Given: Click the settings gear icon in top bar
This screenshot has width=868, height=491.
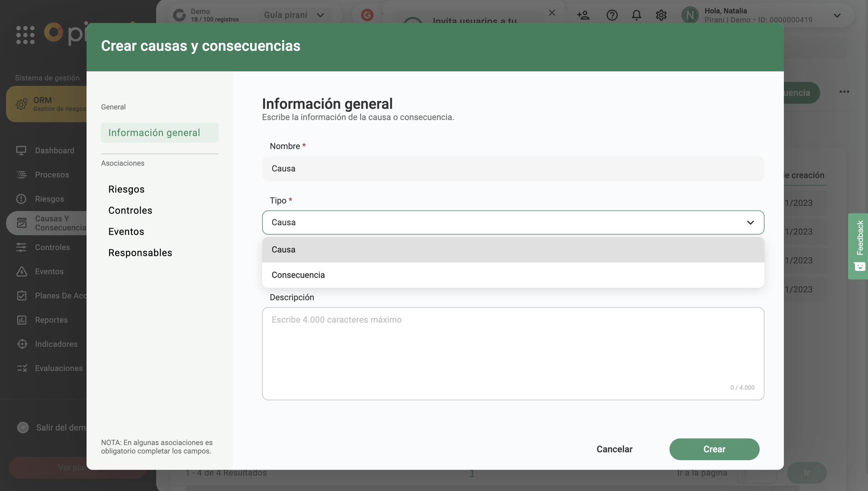Looking at the screenshot, I should tap(661, 15).
